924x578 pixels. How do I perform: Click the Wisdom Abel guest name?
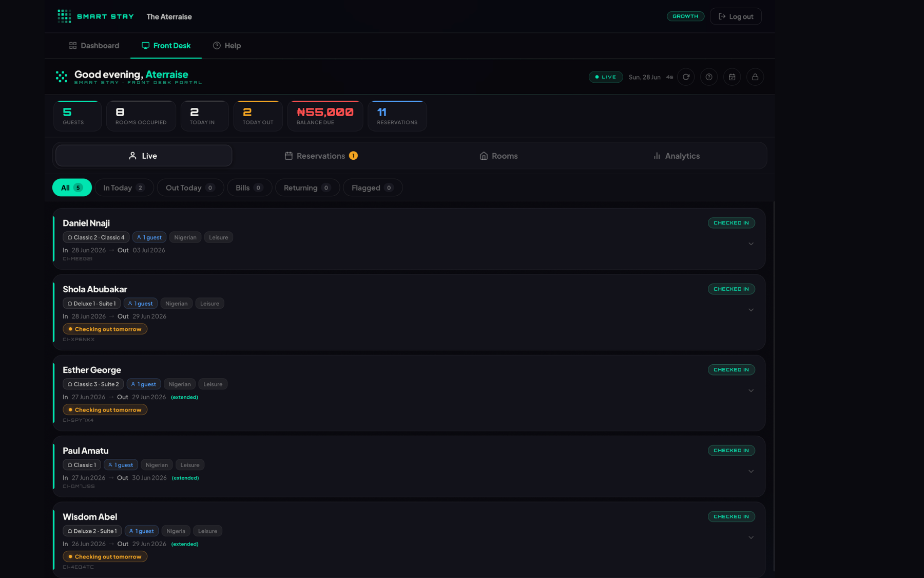(x=90, y=517)
